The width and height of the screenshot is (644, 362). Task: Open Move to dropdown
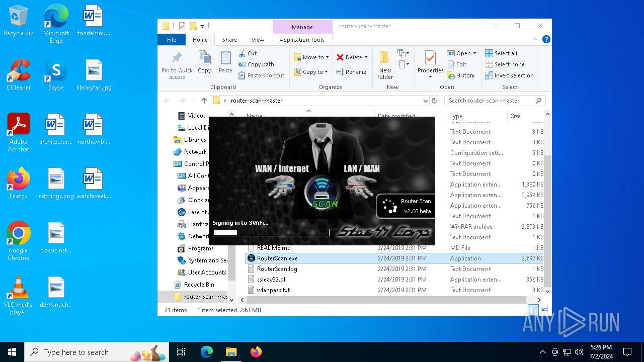click(x=311, y=57)
